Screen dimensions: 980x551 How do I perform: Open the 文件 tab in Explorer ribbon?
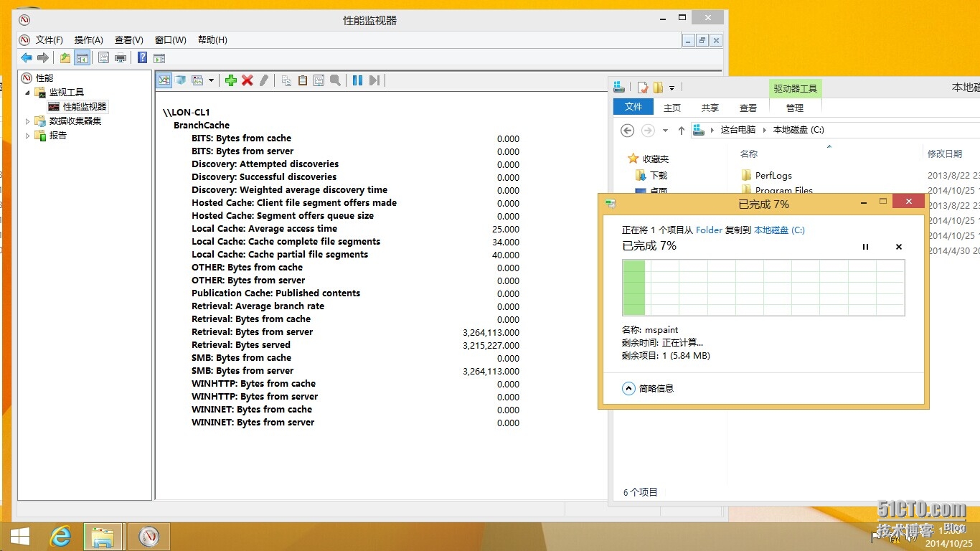[x=633, y=107]
